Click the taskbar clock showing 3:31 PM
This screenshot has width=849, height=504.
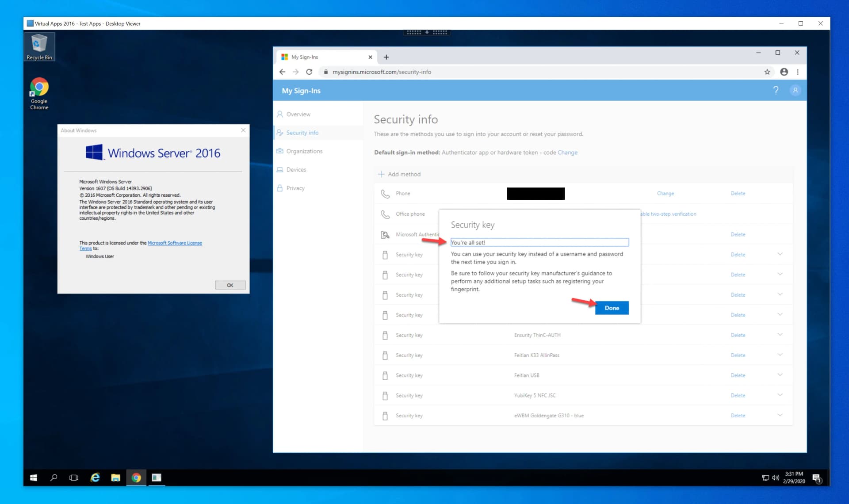coord(794,477)
